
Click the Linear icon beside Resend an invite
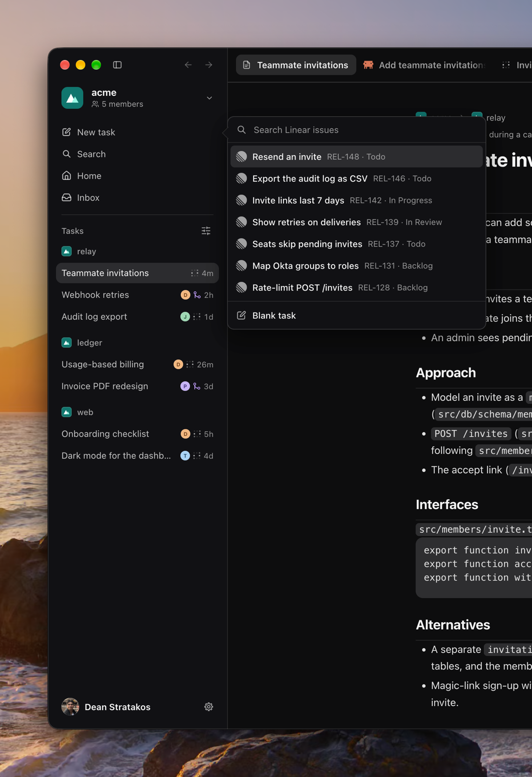(241, 157)
